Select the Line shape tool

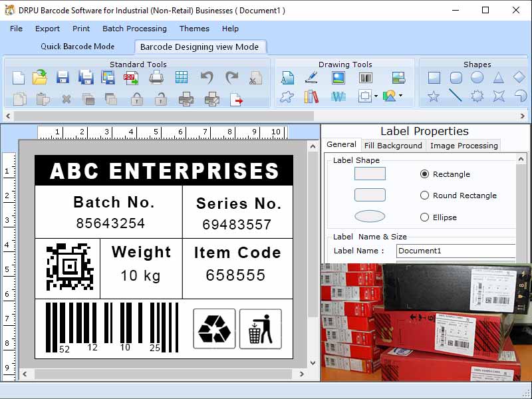pyautogui.click(x=456, y=96)
